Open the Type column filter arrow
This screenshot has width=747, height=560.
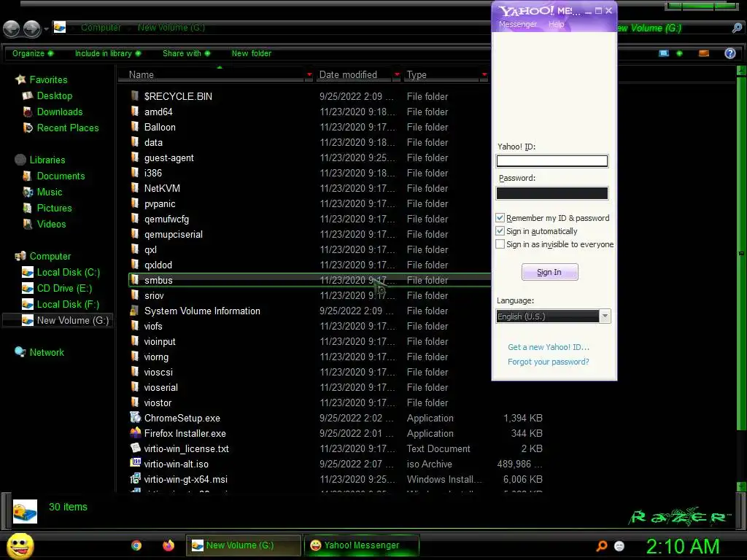click(x=484, y=75)
